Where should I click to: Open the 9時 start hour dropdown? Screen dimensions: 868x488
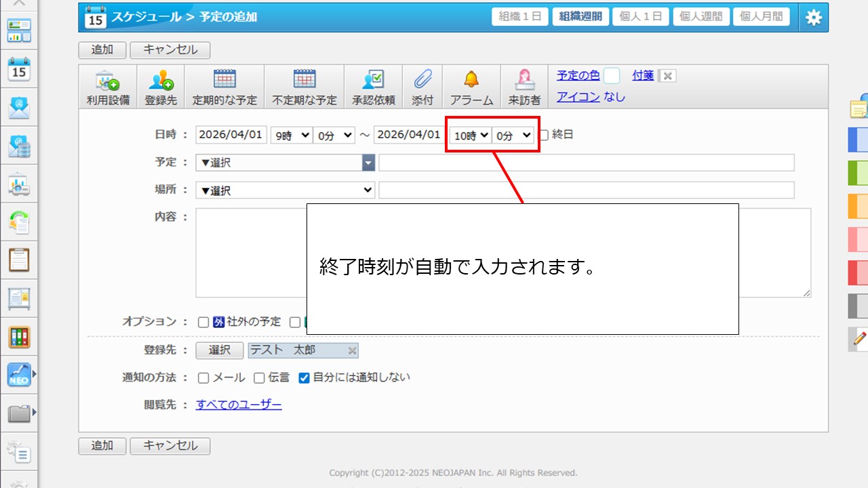[x=290, y=135]
